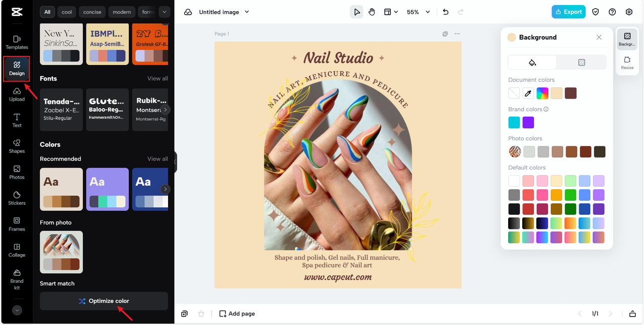Select the transparent no-color swatch
This screenshot has height=325, width=644.
(514, 93)
